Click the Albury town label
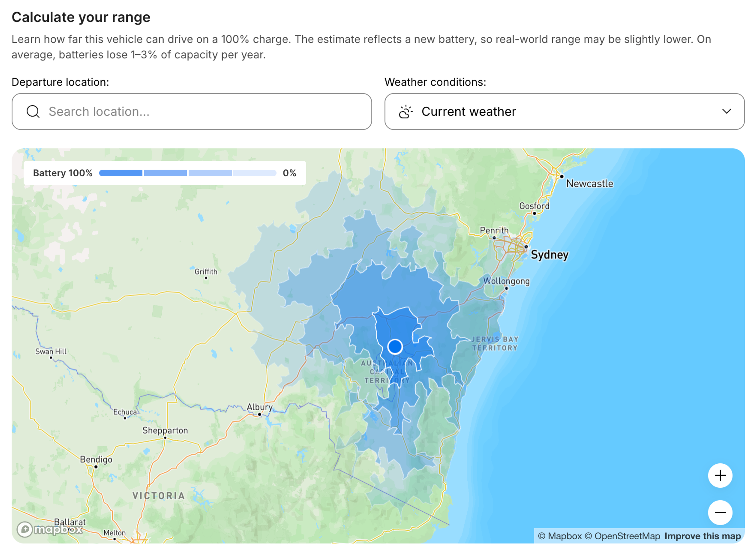 point(259,407)
